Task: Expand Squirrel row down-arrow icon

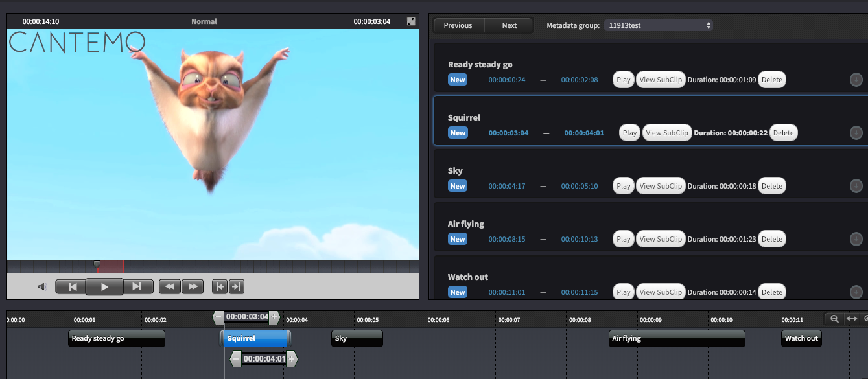Action: [x=856, y=133]
